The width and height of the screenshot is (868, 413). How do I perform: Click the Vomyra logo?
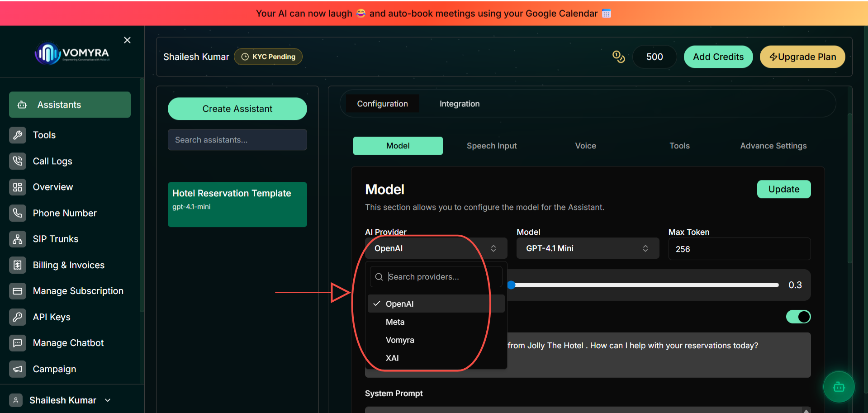click(x=72, y=53)
